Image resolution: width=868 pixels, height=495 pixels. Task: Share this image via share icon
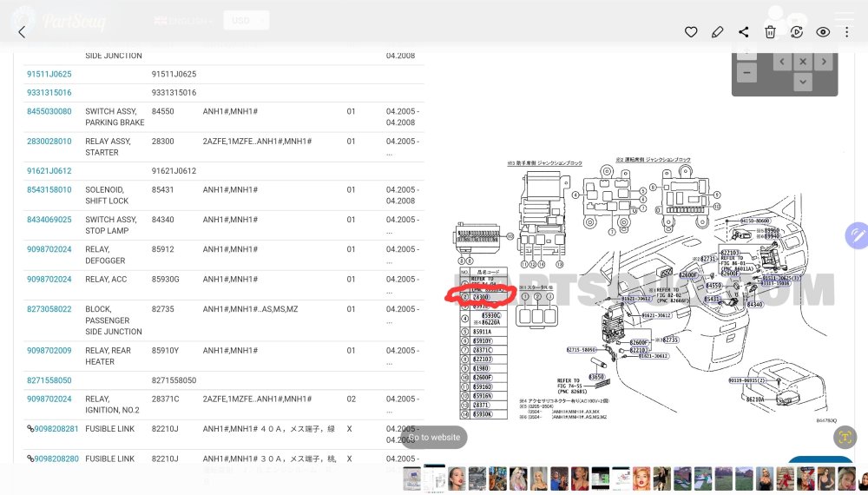tap(744, 32)
